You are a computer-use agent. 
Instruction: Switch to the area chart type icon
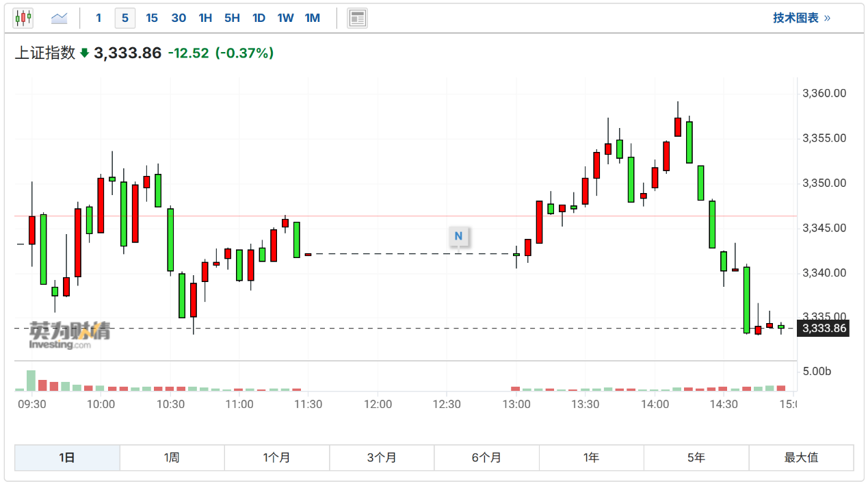[60, 18]
